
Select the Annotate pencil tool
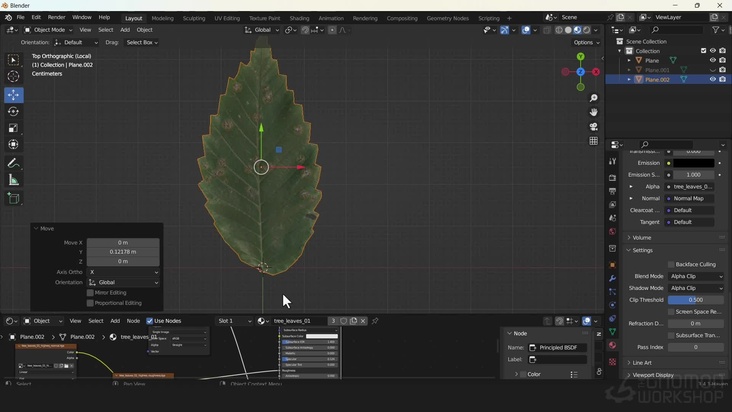click(13, 163)
